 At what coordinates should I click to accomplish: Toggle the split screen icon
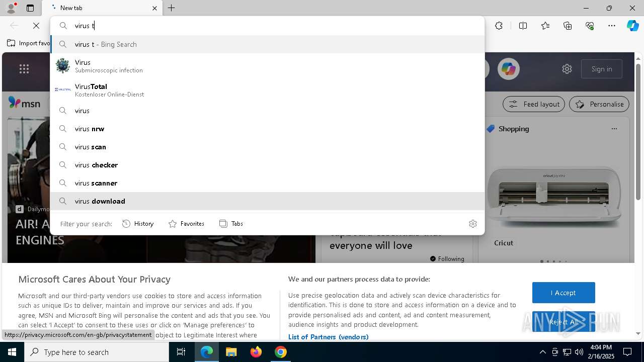tap(523, 26)
